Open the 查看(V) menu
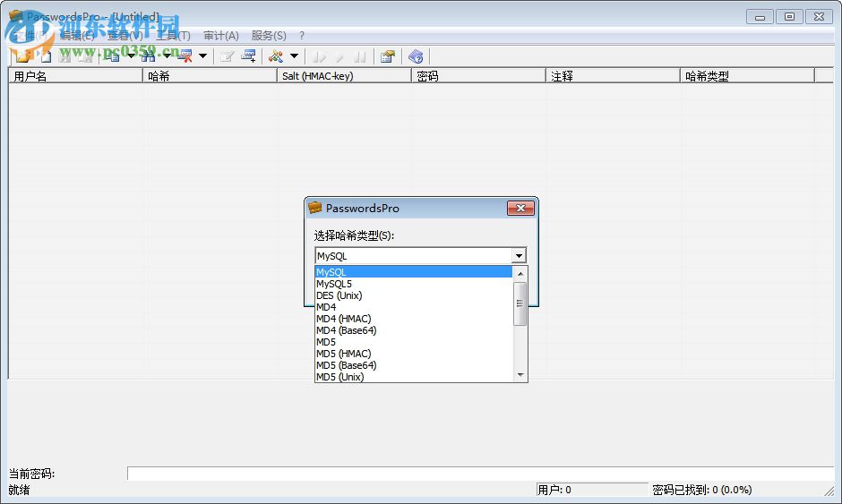The image size is (842, 504). point(125,36)
